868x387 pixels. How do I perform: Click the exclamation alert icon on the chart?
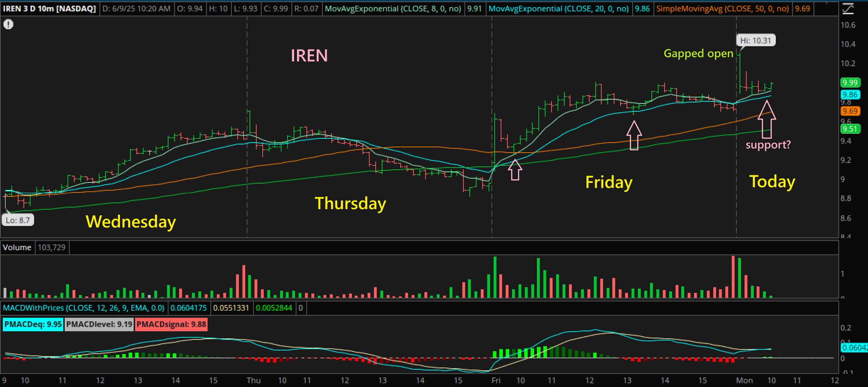[8, 24]
